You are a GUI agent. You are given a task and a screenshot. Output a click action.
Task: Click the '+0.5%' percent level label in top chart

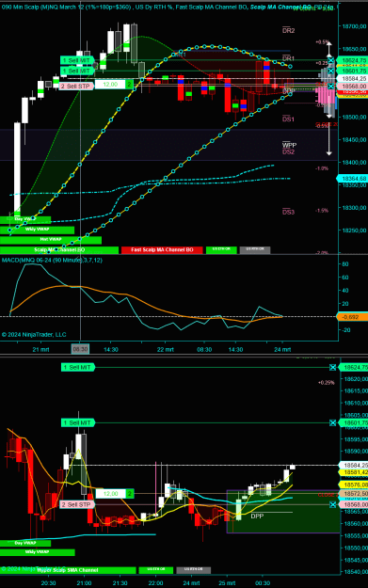point(322,42)
